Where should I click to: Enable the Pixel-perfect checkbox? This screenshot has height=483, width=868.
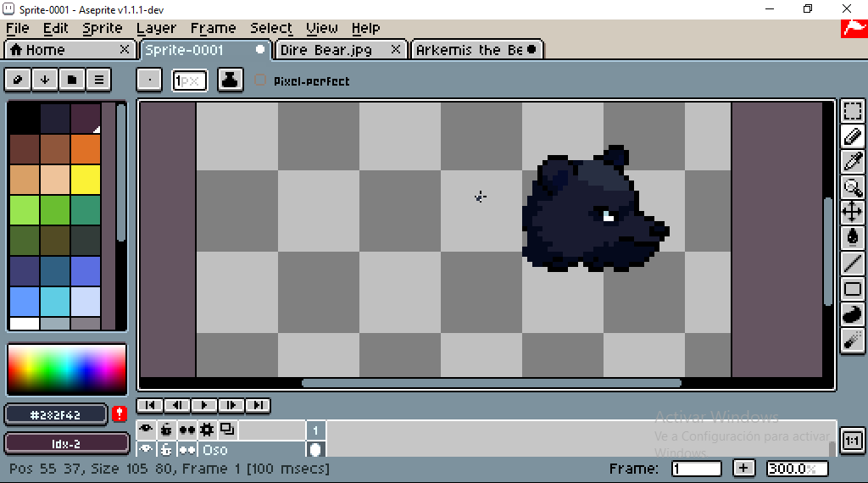pyautogui.click(x=261, y=80)
